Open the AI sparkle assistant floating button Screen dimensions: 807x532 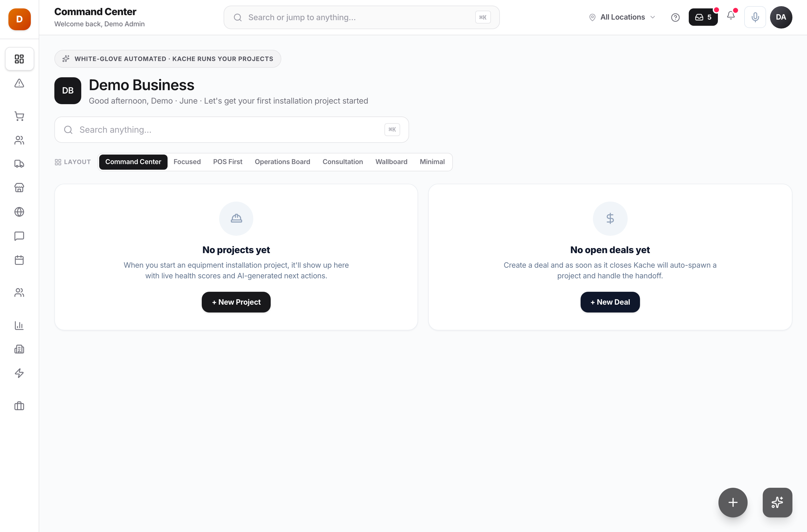pos(778,503)
